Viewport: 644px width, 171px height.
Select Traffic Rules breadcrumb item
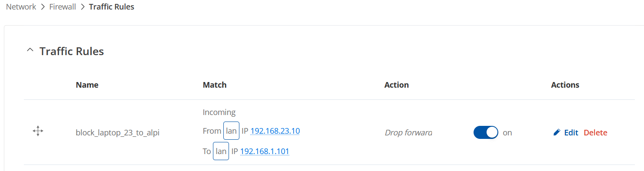pos(111,7)
